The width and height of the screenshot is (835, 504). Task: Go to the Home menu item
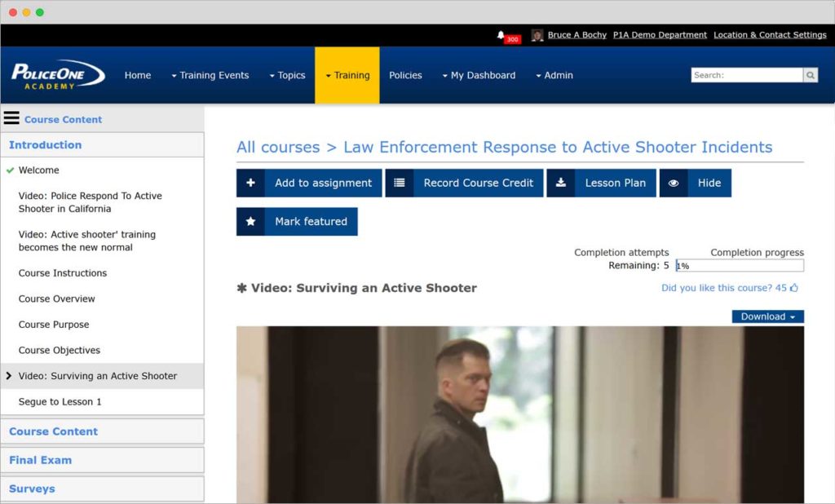tap(137, 75)
